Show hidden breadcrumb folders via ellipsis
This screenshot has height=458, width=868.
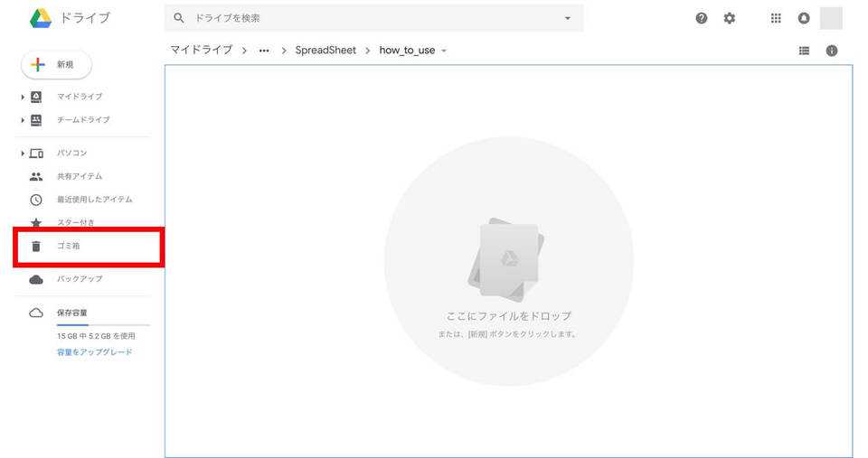click(264, 51)
